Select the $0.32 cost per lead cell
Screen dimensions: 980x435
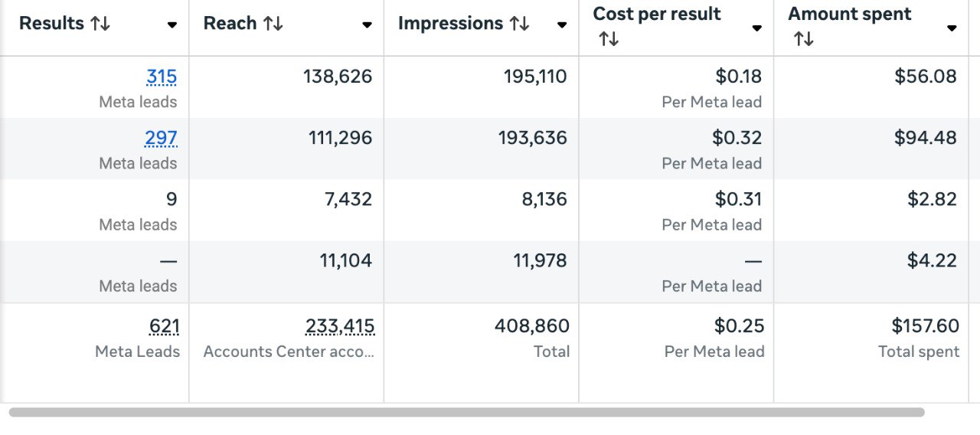point(737,138)
